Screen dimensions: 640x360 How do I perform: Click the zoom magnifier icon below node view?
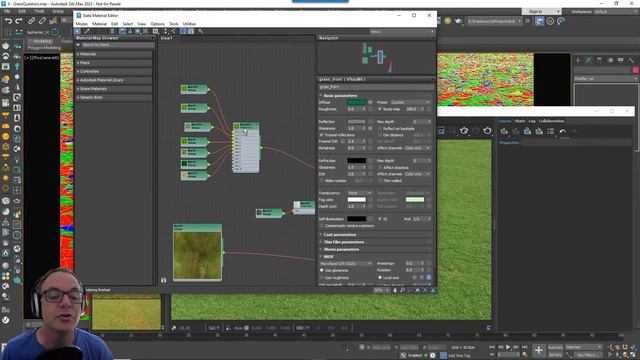[402, 290]
